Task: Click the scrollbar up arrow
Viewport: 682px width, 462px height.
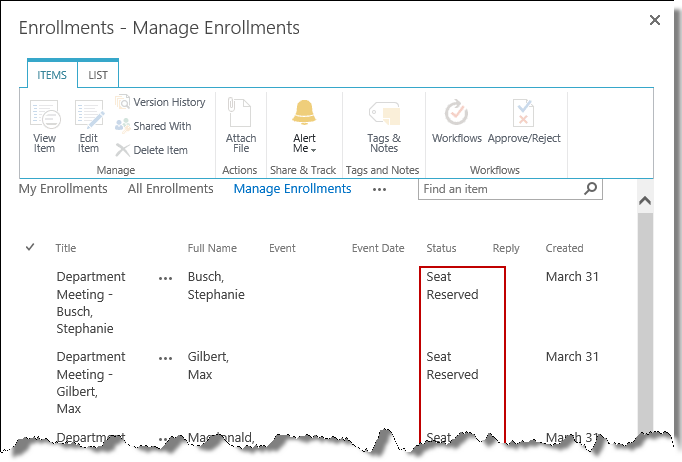Action: pyautogui.click(x=644, y=201)
